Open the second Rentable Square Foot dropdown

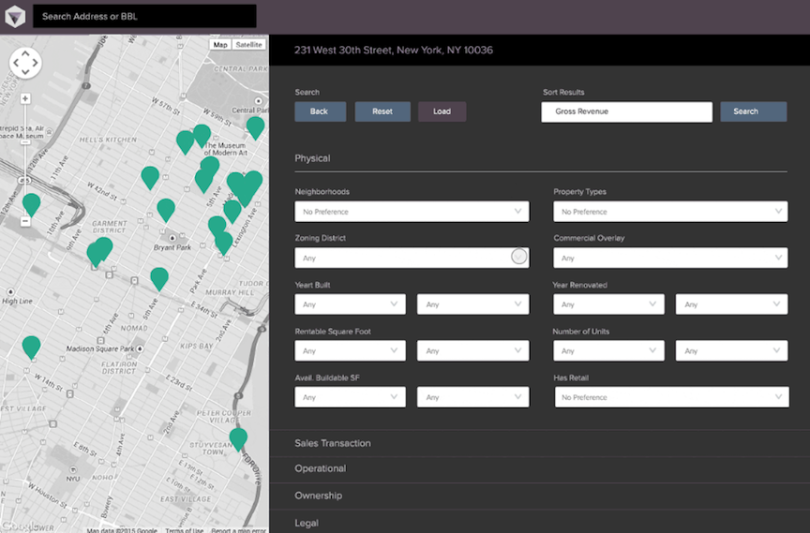point(473,351)
